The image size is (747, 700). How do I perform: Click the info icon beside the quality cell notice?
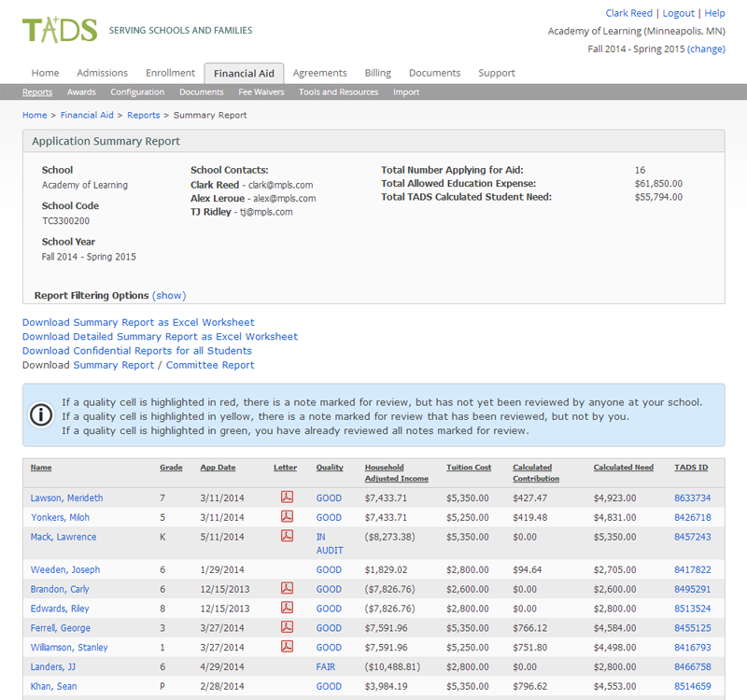click(x=39, y=414)
